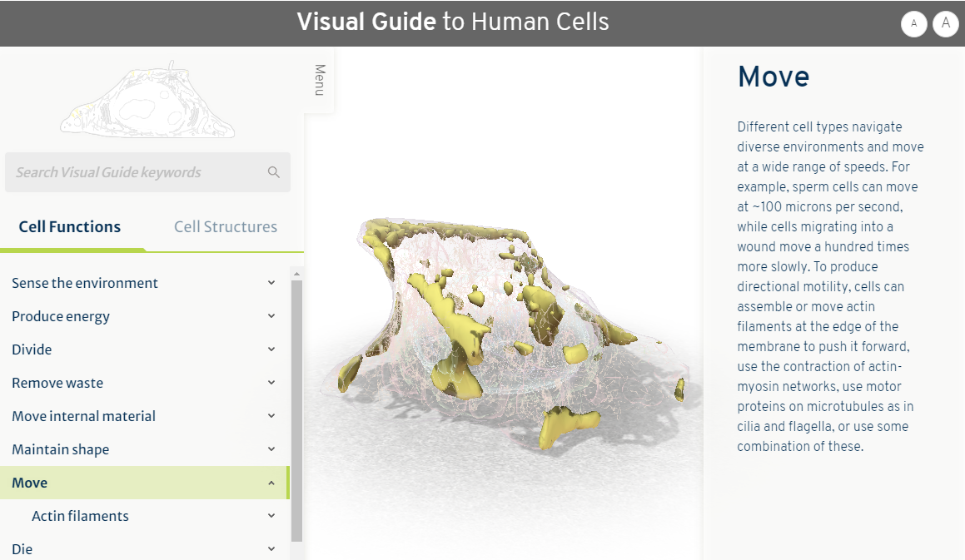This screenshot has width=965, height=560.
Task: Expand the Maintain shape chevron
Action: (x=271, y=449)
